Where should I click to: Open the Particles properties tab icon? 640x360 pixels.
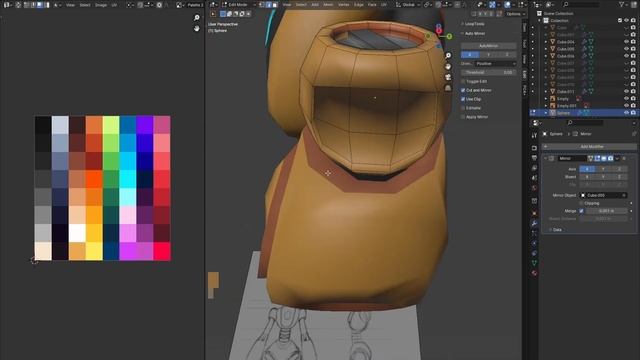coord(534,233)
